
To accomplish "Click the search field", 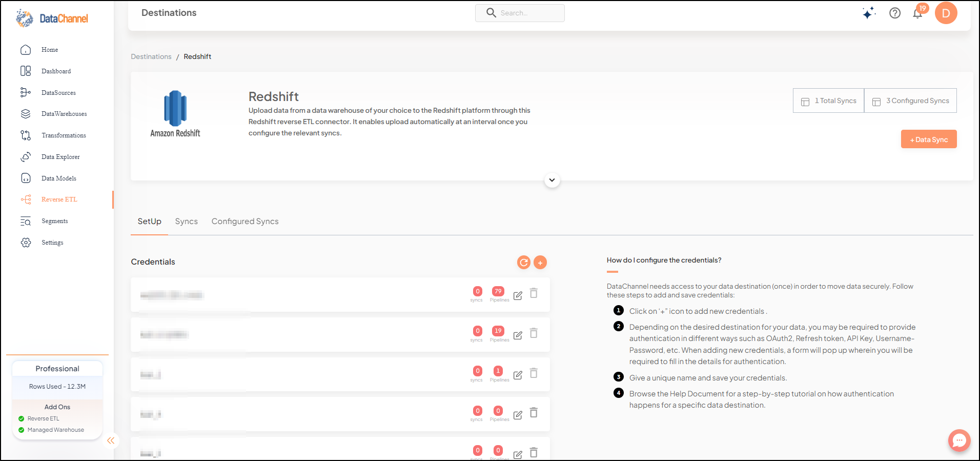I will point(520,13).
